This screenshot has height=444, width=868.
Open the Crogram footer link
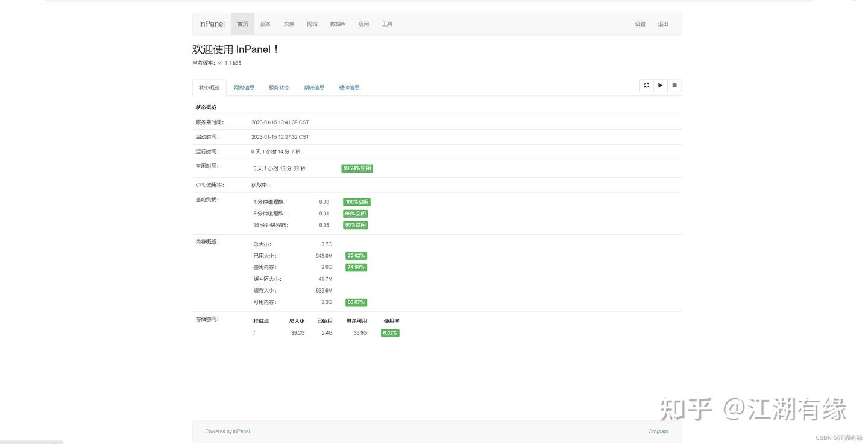tap(658, 431)
